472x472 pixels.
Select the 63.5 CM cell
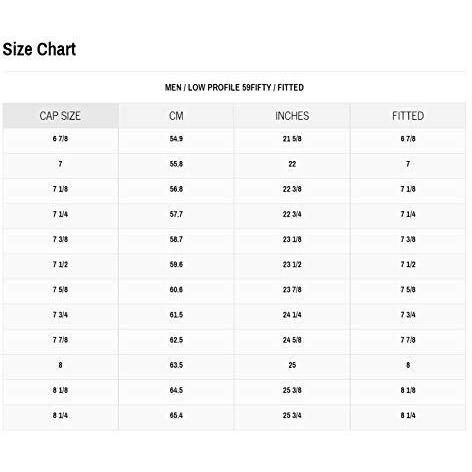pyautogui.click(x=176, y=365)
